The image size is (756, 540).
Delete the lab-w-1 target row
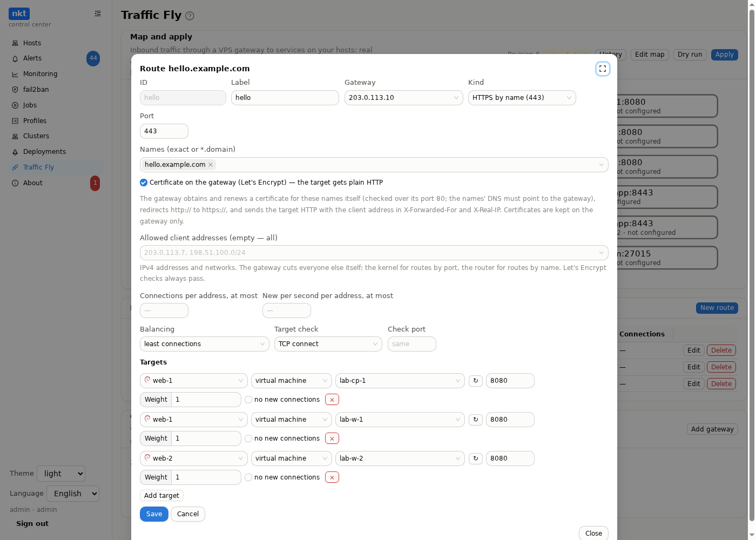332,438
